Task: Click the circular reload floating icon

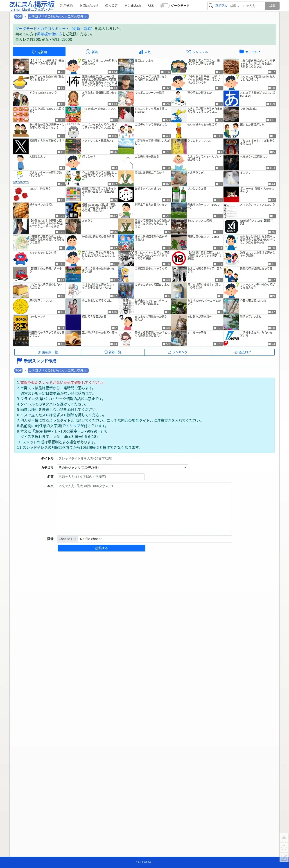Action: point(284,847)
